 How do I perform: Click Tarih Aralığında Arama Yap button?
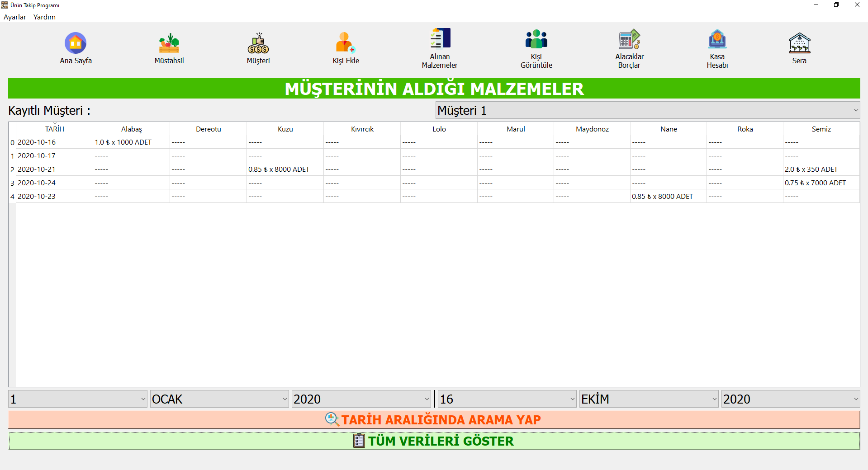tap(434, 420)
